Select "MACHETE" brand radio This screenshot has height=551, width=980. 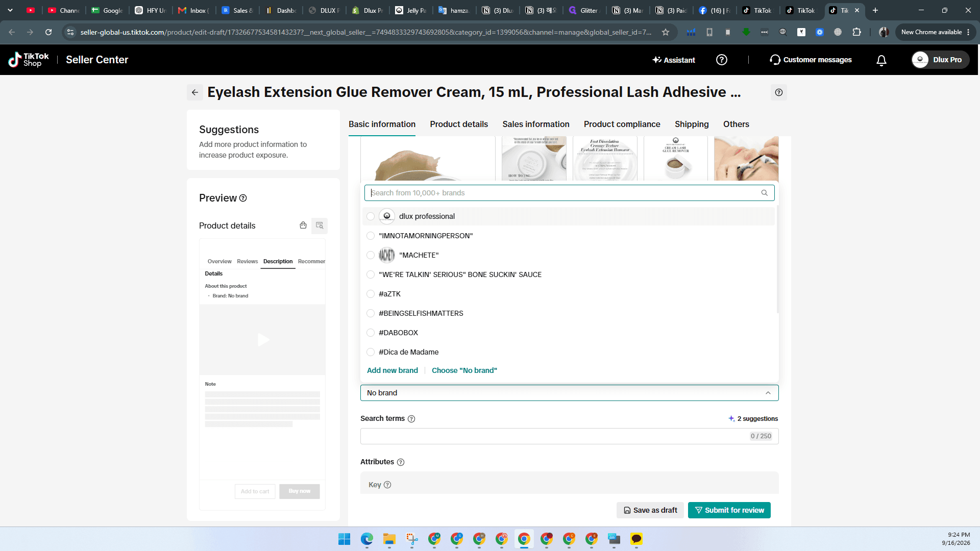click(371, 255)
